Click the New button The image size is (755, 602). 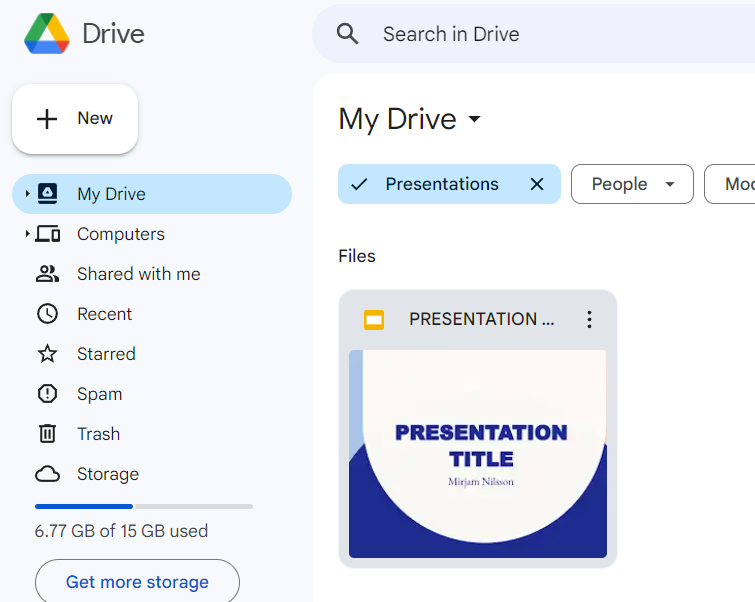(75, 119)
